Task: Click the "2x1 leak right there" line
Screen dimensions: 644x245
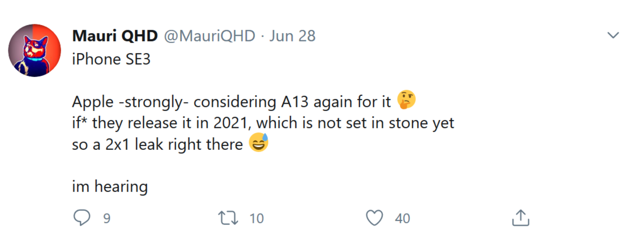Action: click(x=174, y=144)
